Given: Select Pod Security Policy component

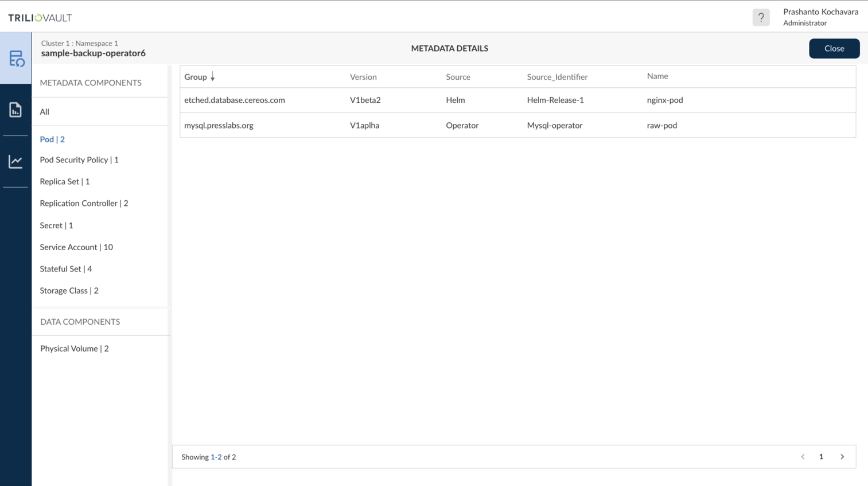Looking at the screenshot, I should pyautogui.click(x=79, y=160).
